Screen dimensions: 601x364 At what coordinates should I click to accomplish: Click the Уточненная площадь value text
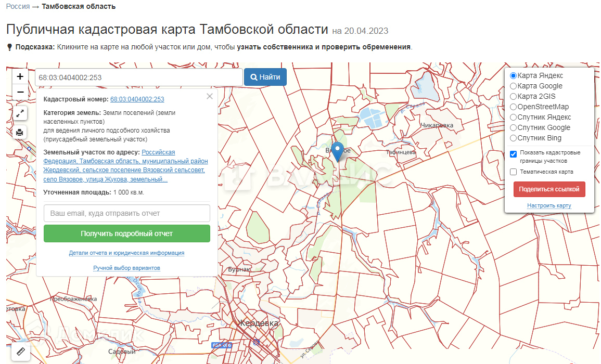(129, 192)
